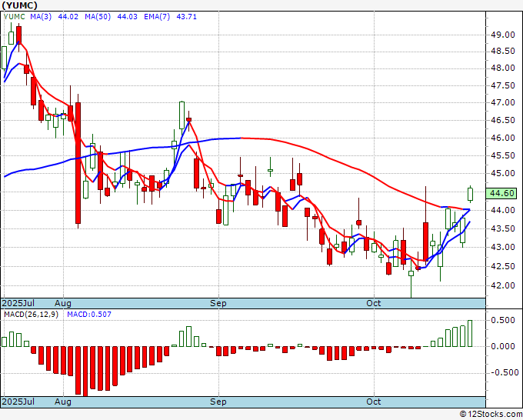The width and height of the screenshot is (523, 420).
Task: Click the MA(3) legend label
Action: (x=41, y=17)
